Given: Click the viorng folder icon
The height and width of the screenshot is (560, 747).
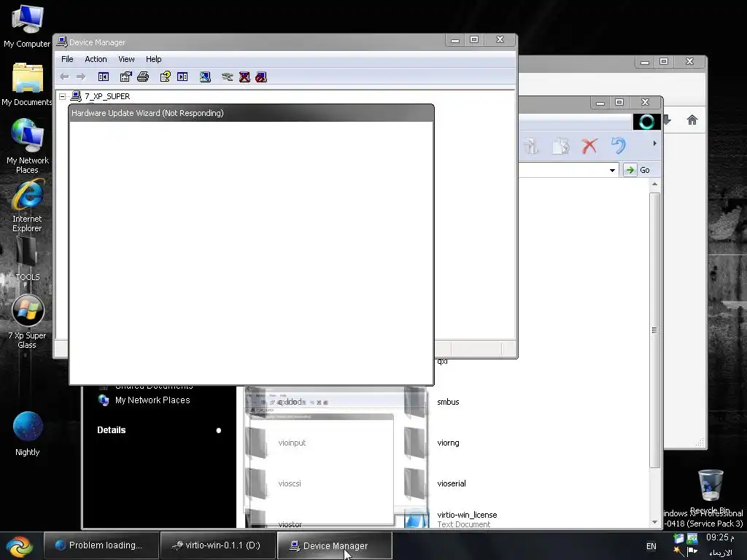Looking at the screenshot, I should click(x=414, y=443).
